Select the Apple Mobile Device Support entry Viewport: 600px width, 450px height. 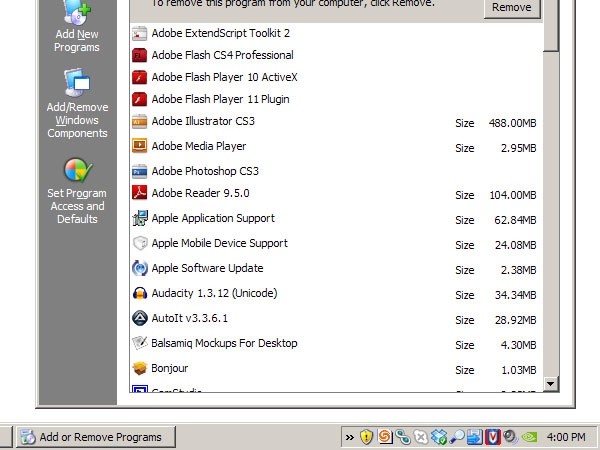pyautogui.click(x=336, y=243)
